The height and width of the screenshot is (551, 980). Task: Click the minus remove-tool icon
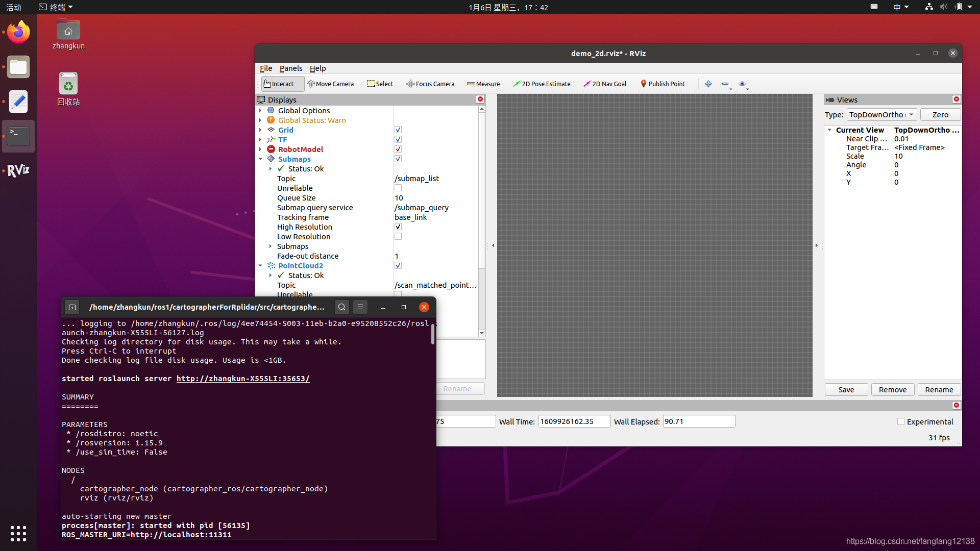coord(725,84)
